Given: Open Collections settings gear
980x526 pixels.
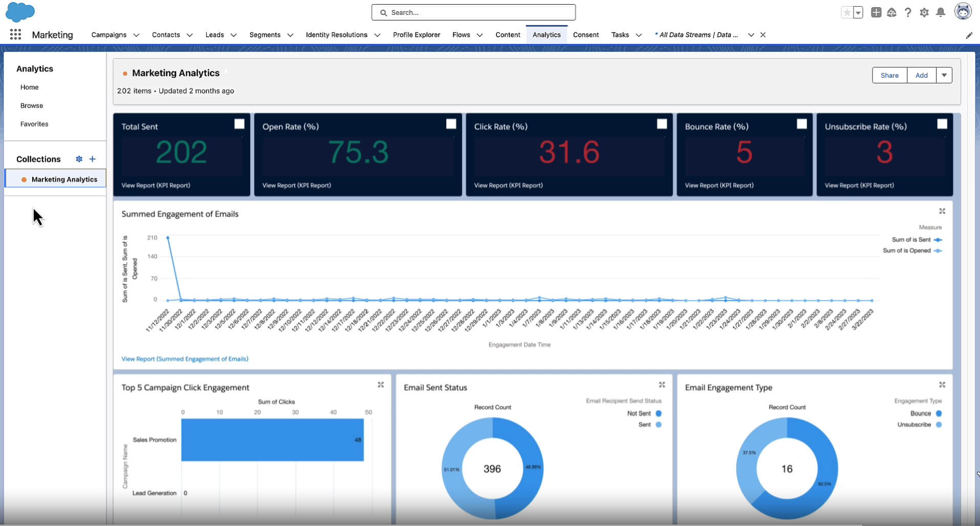Looking at the screenshot, I should point(79,159).
